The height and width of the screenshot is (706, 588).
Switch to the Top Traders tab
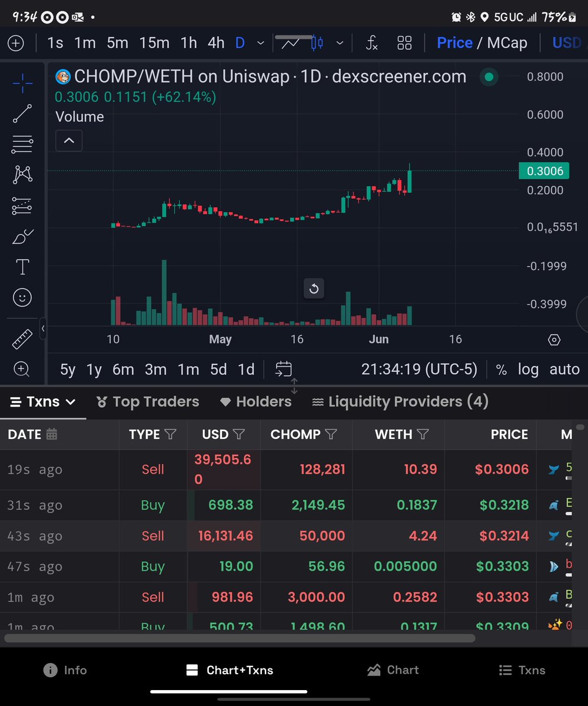click(147, 401)
